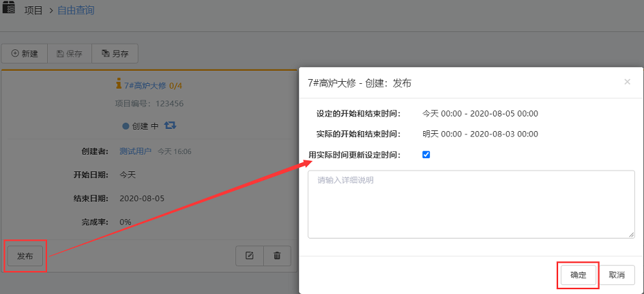Click the text area resize handle corner

click(x=631, y=235)
